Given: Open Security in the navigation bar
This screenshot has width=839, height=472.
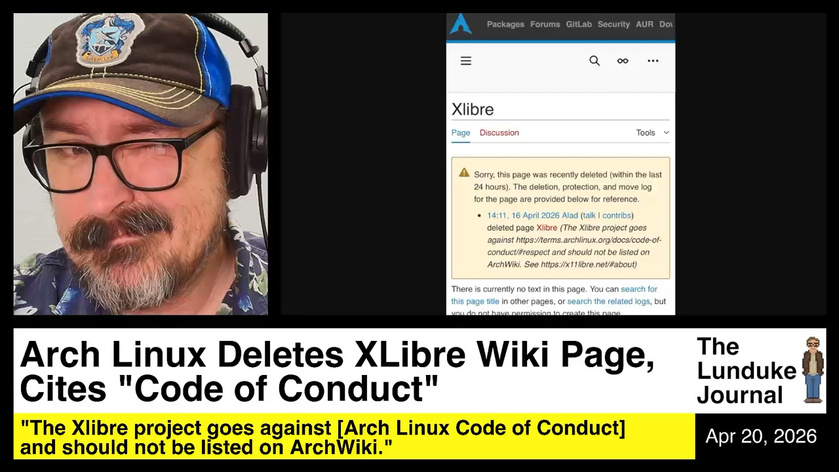Looking at the screenshot, I should click(x=613, y=25).
